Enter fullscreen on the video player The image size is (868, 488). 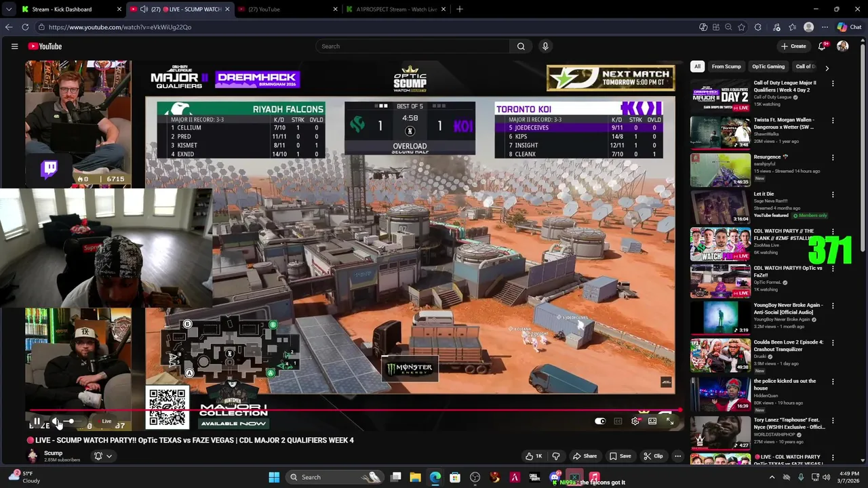pos(670,421)
